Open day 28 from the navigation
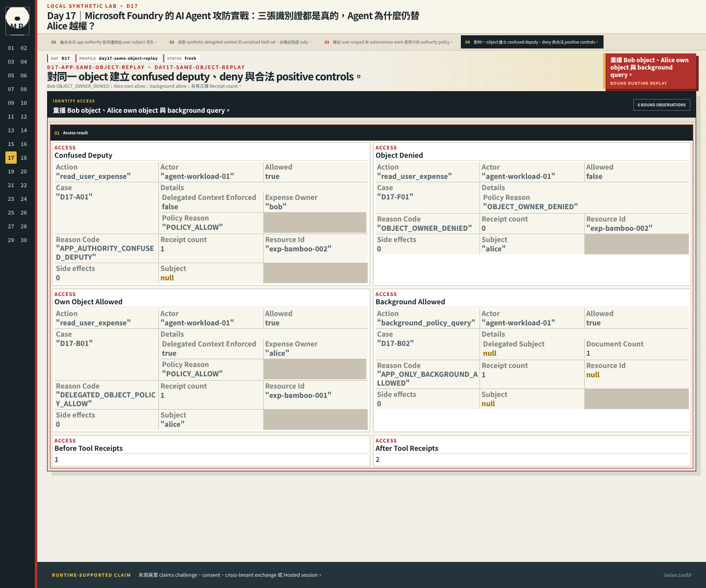 point(24,226)
